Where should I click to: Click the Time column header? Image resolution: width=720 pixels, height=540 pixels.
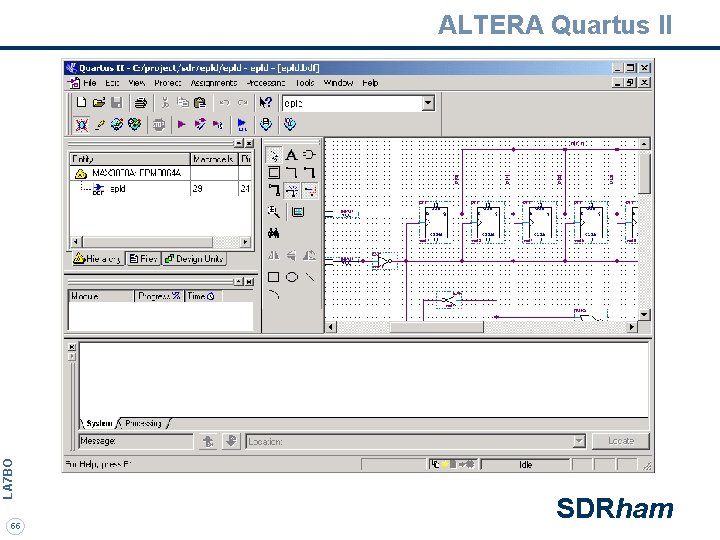coord(202,296)
